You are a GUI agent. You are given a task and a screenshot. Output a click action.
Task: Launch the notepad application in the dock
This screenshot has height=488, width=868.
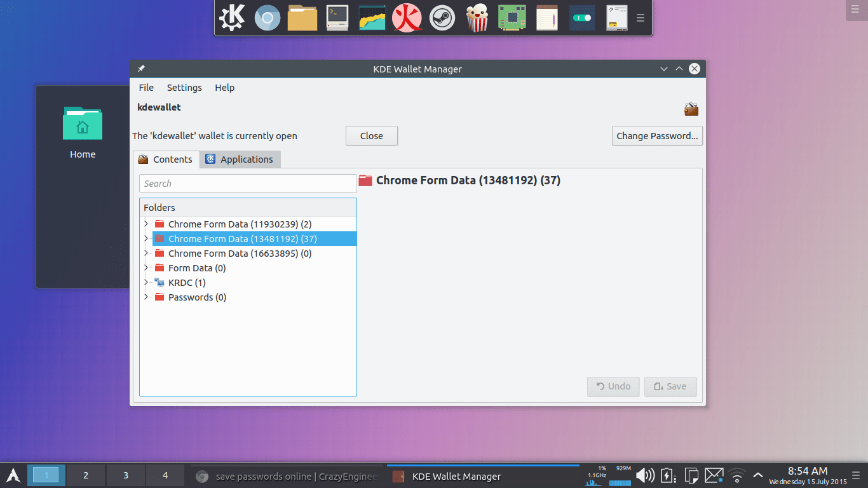pyautogui.click(x=546, y=18)
